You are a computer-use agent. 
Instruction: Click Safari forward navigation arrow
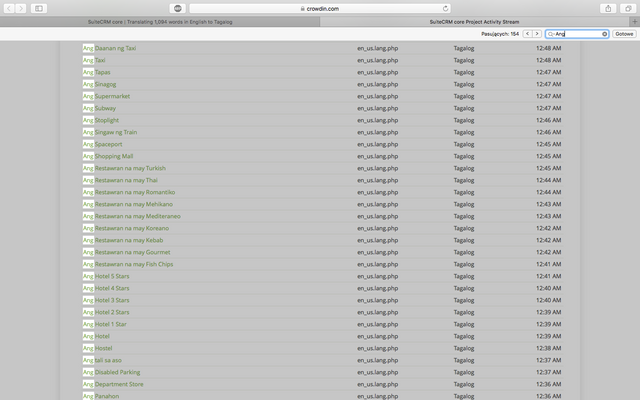point(21,8)
